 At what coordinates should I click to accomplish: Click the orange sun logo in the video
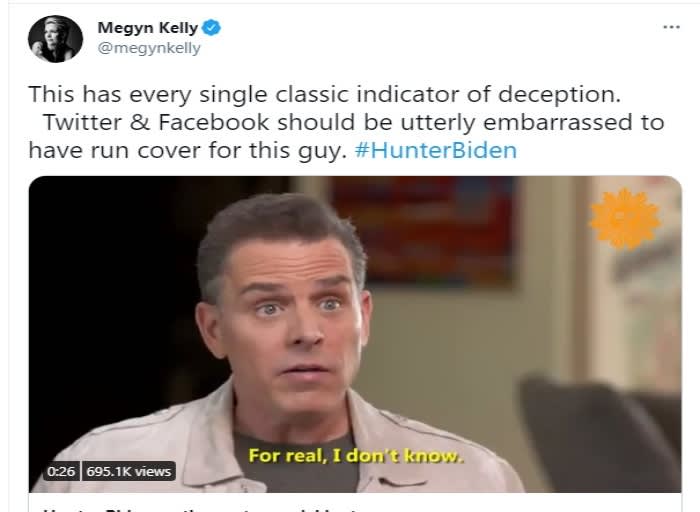(625, 219)
